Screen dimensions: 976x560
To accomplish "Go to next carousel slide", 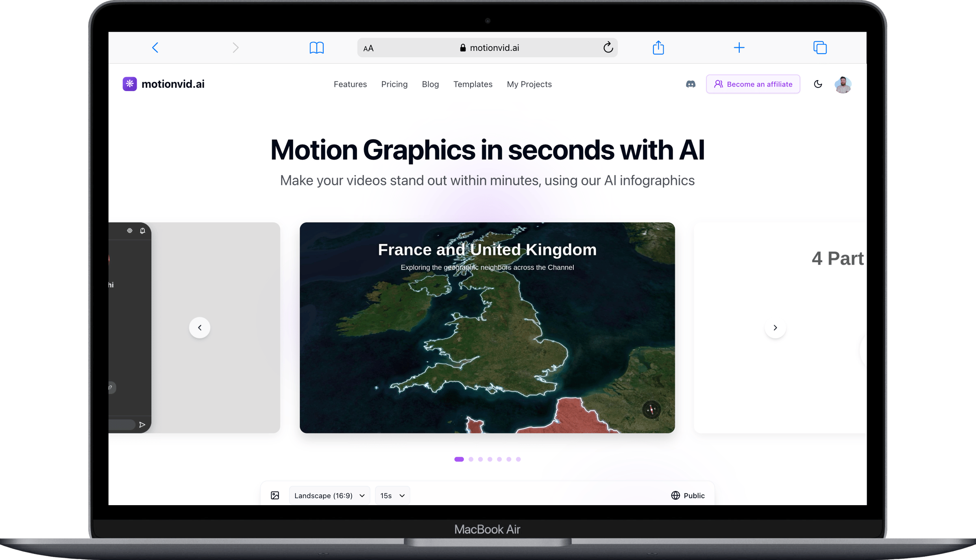I will point(775,328).
